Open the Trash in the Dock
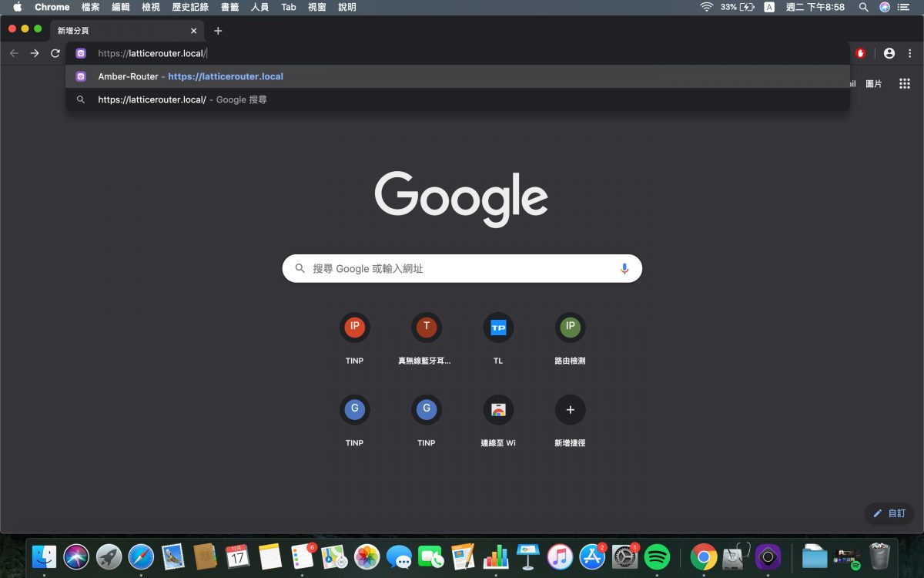The image size is (924, 578). point(879,556)
